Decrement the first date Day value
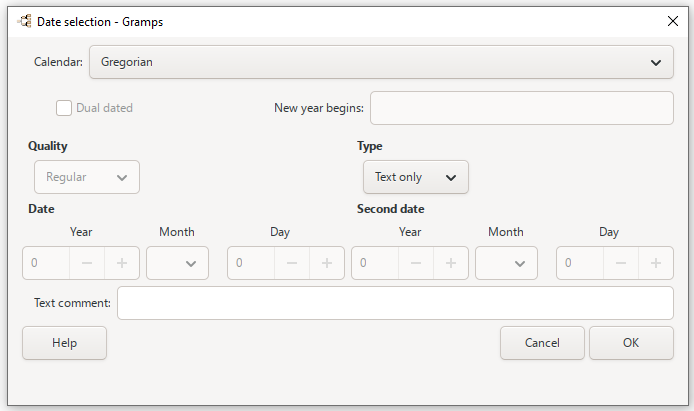 coord(291,263)
